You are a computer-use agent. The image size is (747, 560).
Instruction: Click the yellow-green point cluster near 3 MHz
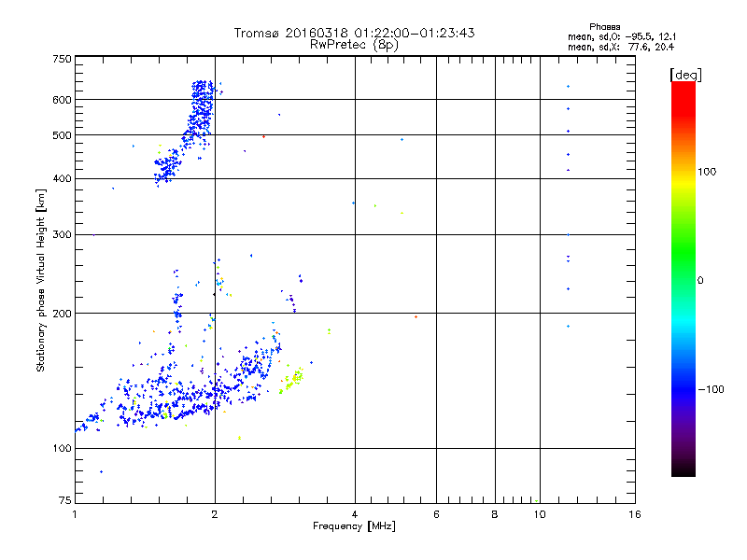click(x=292, y=381)
